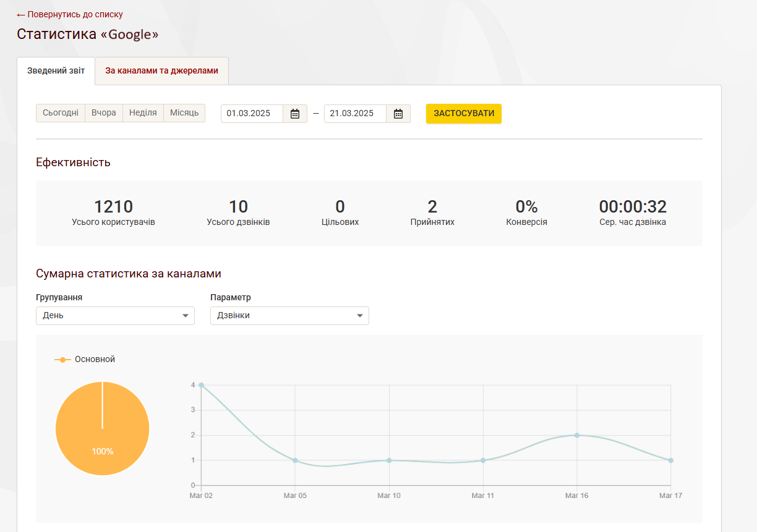The width and height of the screenshot is (757, 532).
Task: Click the Застосувати button
Action: 464,114
